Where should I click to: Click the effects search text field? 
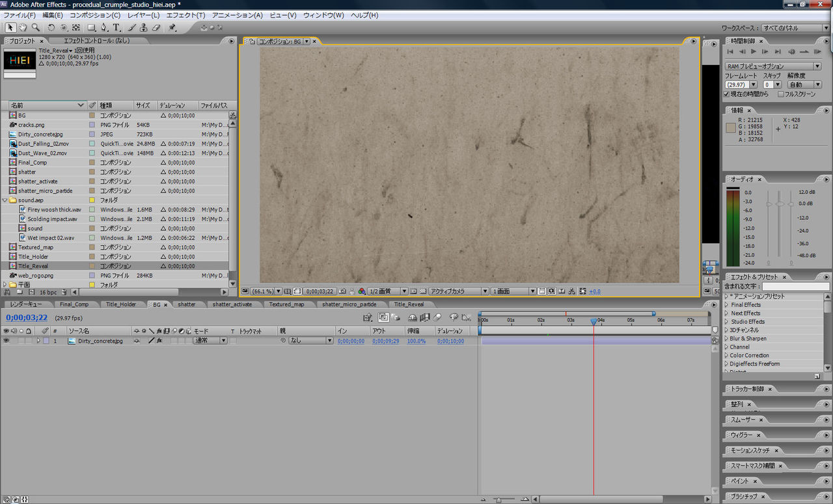[796, 287]
